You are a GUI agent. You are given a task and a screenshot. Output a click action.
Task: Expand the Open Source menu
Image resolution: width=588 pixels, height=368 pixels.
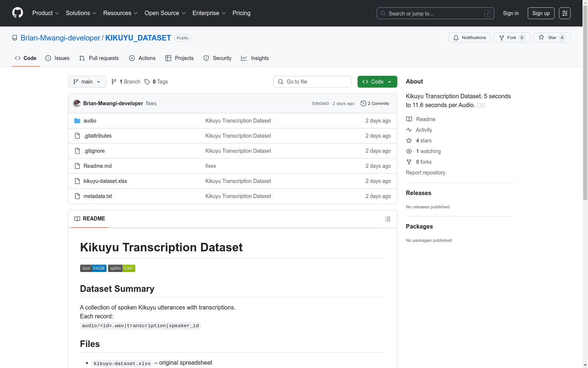pyautogui.click(x=165, y=13)
